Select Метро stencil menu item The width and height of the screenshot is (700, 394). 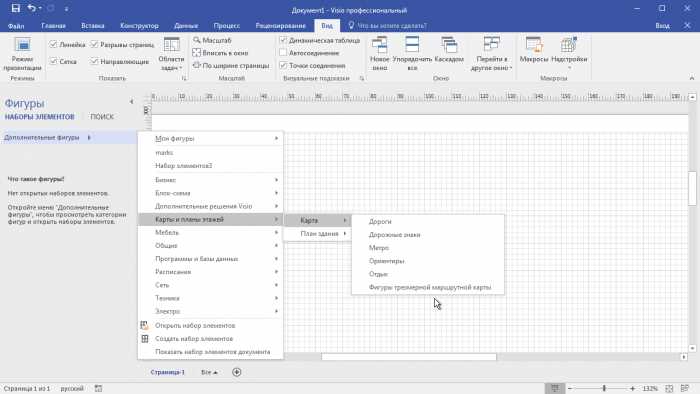(428, 248)
